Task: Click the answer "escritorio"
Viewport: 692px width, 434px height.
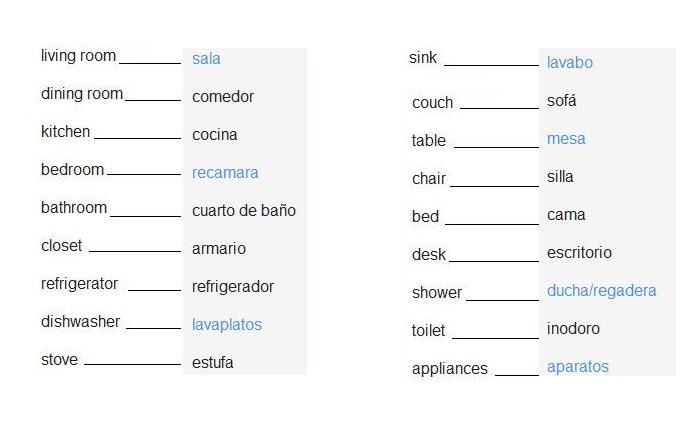Action: [x=579, y=253]
